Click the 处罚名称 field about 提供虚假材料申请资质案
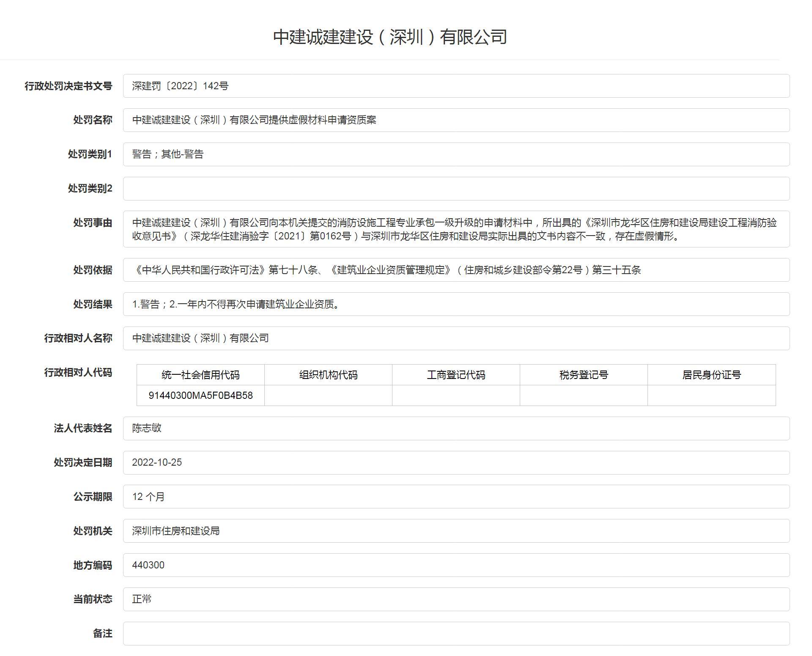The image size is (812, 656). 456,120
